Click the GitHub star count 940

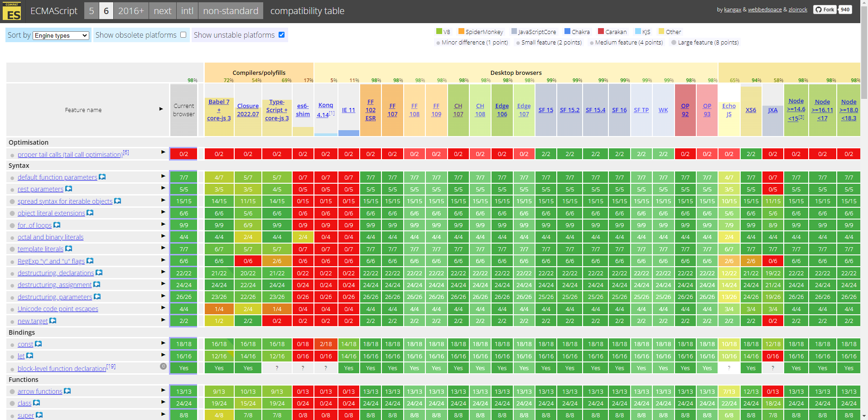coord(845,10)
